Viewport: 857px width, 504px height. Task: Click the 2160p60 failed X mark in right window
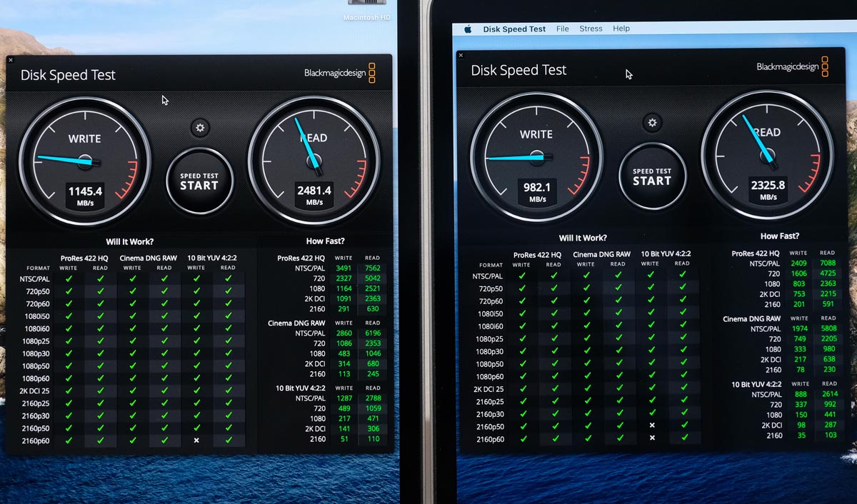tap(652, 438)
